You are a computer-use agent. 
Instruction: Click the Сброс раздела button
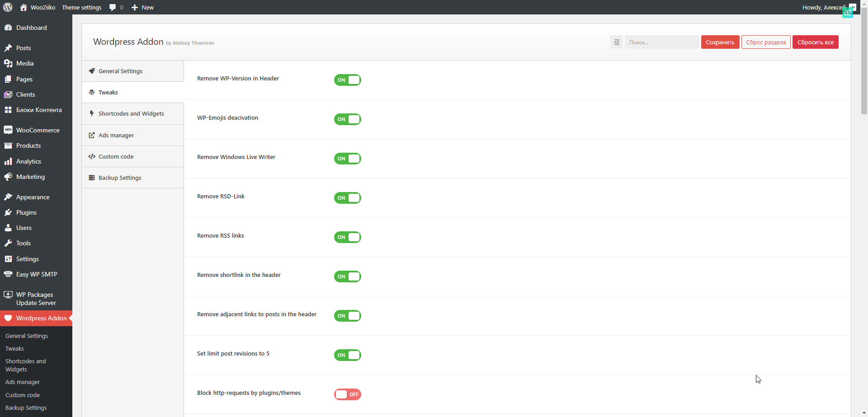[x=766, y=42]
